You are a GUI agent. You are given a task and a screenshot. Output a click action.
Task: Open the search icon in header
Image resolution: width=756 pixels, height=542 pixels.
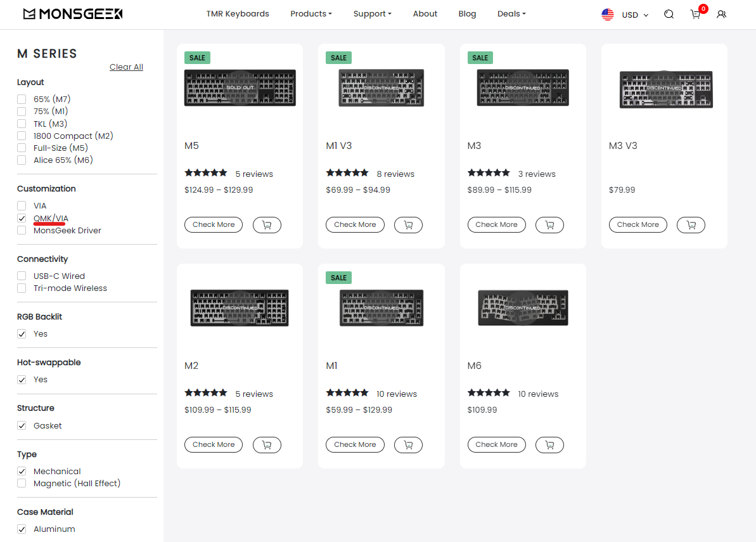click(669, 15)
